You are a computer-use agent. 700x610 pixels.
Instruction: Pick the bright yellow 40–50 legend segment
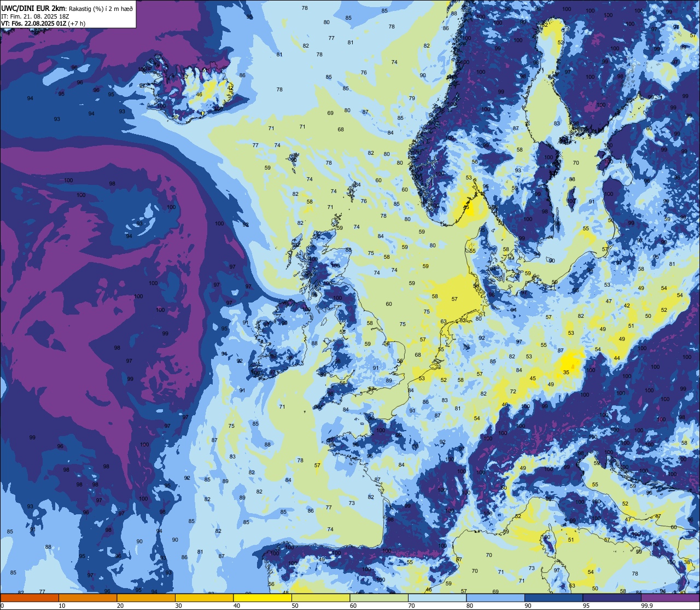262,597
